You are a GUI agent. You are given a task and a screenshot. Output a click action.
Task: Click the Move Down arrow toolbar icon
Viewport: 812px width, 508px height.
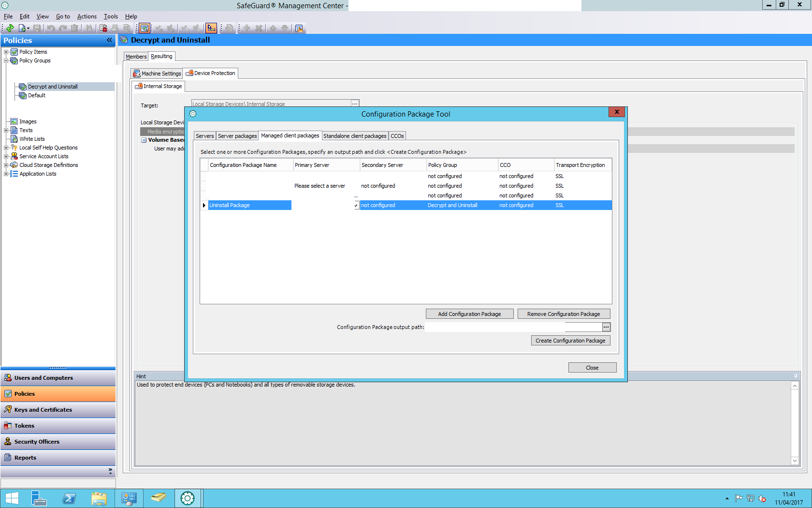[285, 28]
